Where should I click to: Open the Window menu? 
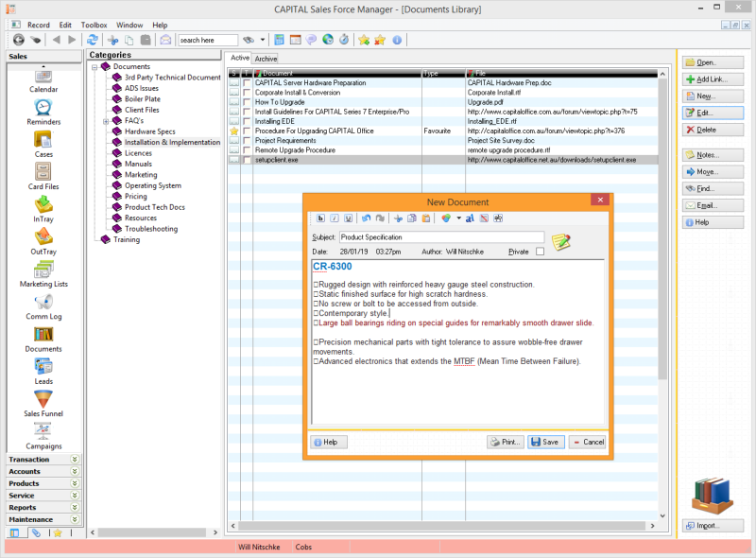click(129, 26)
